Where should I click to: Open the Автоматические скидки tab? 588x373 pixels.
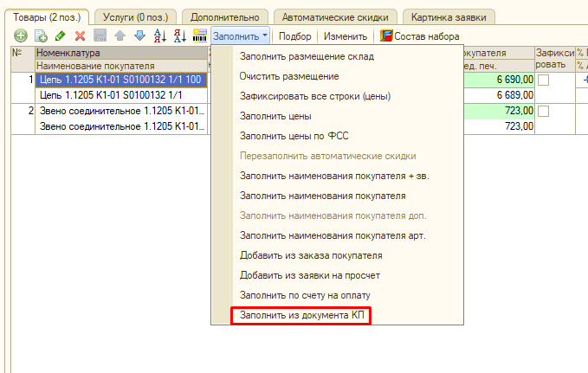[x=335, y=17]
